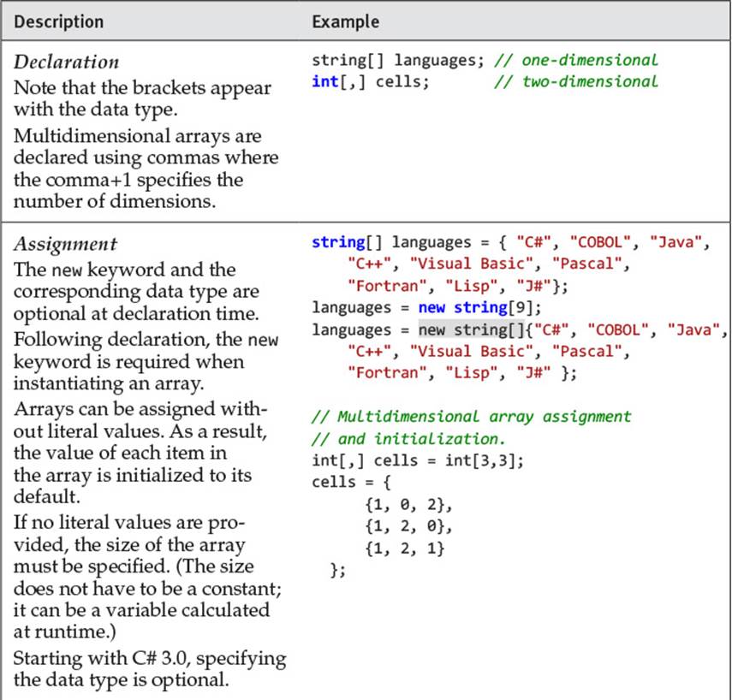Image resolution: width=732 pixels, height=700 pixels.
Task: Click the Multidimensional array assignment comment
Action: [x=471, y=416]
